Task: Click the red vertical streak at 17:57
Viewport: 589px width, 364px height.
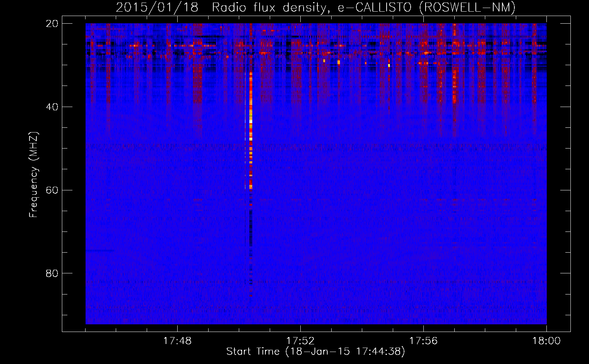Action: click(454, 84)
